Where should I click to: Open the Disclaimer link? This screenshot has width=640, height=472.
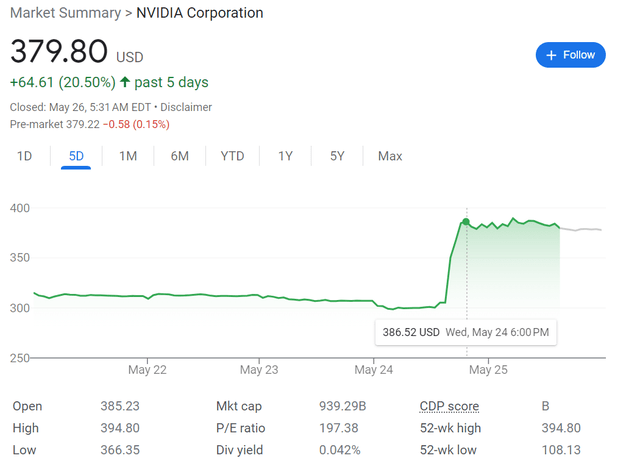pos(186,107)
